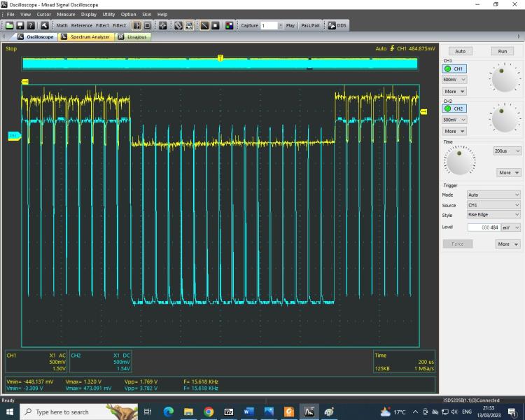Open the 200us time base dropdown
Screen dimensions: 525x420
pos(507,150)
